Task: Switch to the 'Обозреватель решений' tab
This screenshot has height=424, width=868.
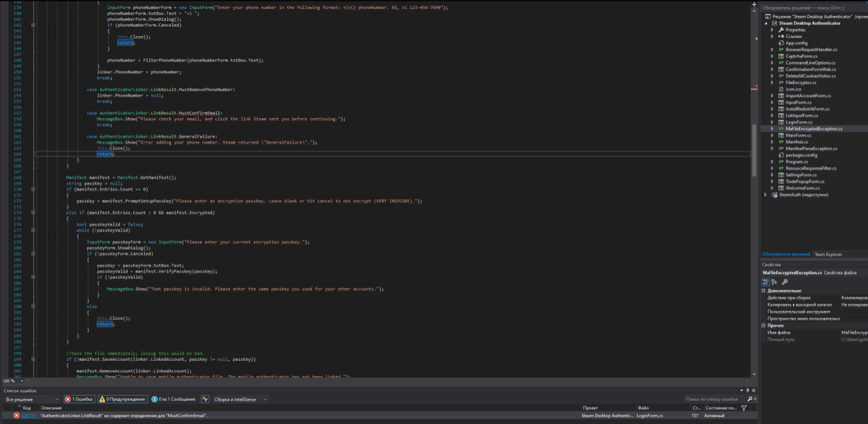Action: 786,254
